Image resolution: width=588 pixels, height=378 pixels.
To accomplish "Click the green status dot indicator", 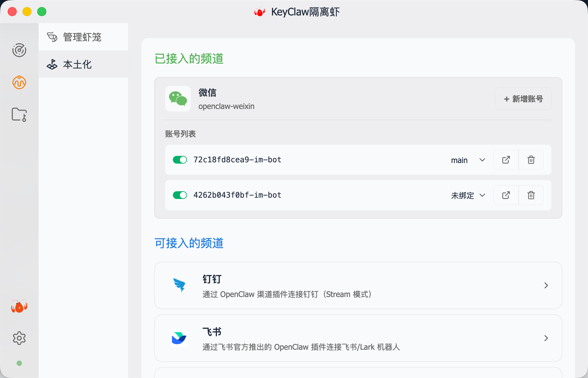I will tap(19, 363).
